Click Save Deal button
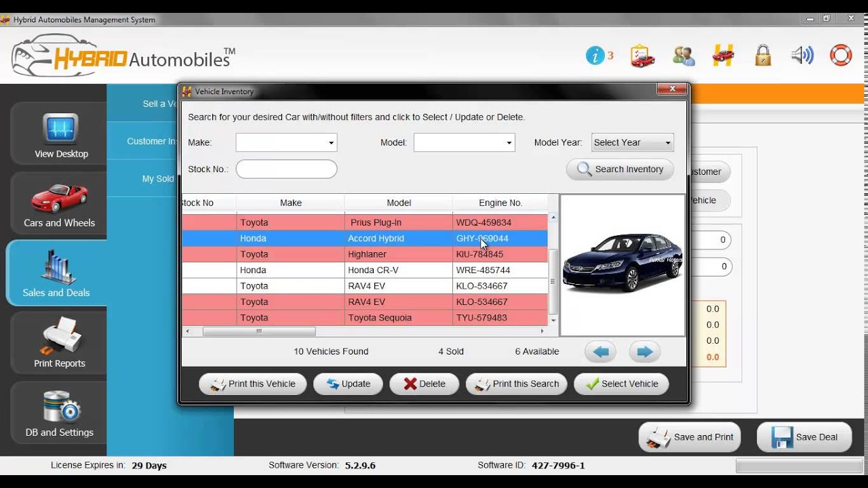This screenshot has width=868, height=488. pos(804,437)
